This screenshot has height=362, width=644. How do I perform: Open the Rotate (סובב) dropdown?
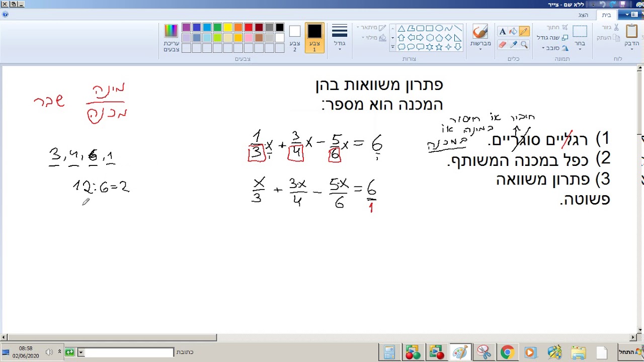[555, 48]
